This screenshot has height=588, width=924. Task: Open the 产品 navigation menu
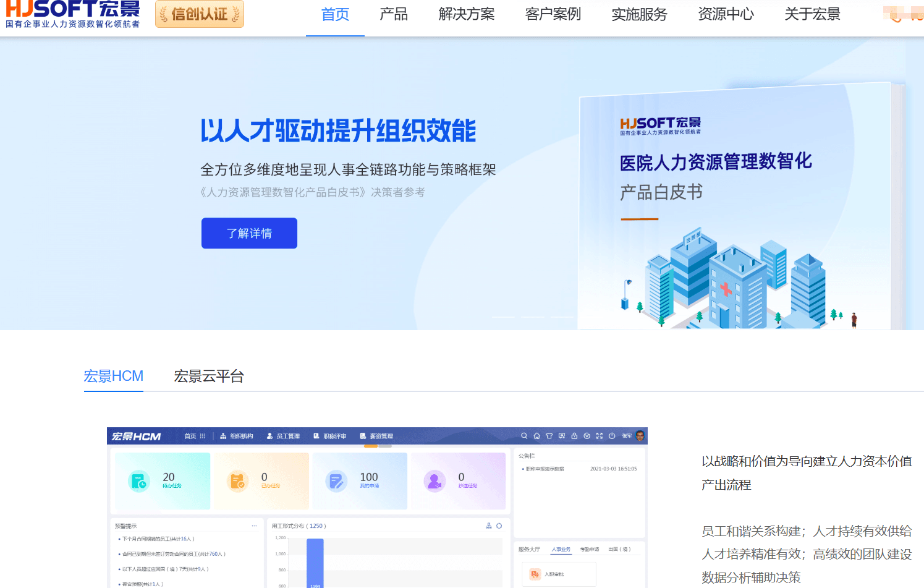tap(394, 14)
